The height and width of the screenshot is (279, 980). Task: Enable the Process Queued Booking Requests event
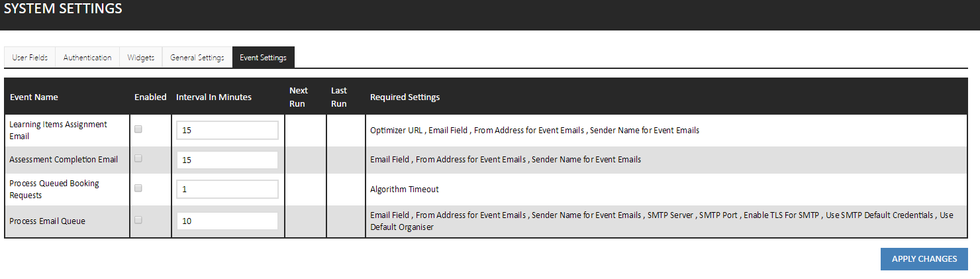coord(138,188)
